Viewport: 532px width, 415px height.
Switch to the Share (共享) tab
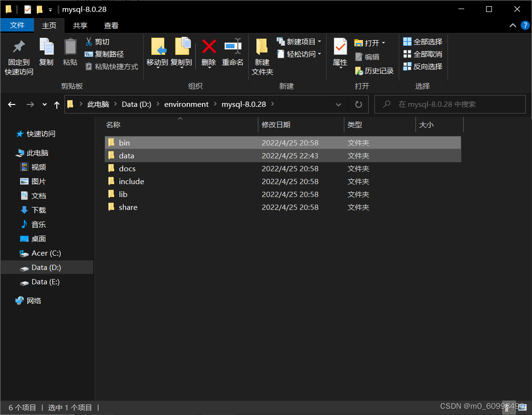coord(80,25)
